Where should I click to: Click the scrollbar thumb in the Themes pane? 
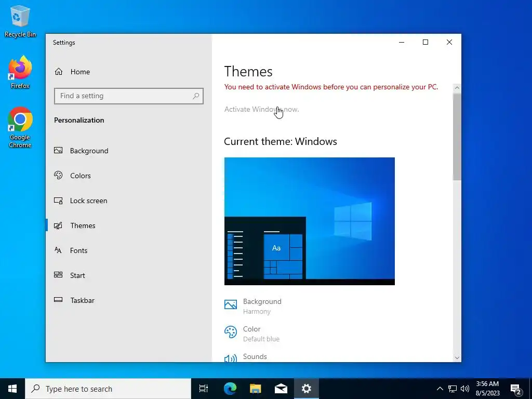457,137
